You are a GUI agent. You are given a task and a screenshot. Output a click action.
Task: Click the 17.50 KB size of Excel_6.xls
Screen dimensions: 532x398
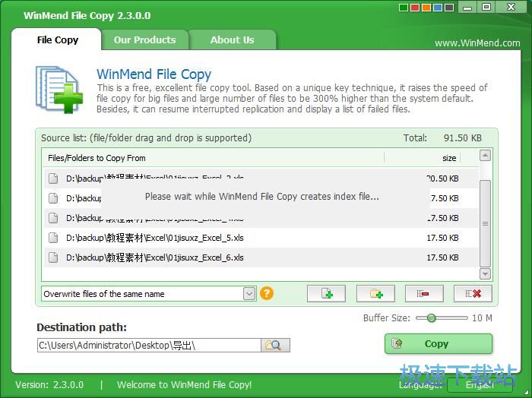coord(442,257)
